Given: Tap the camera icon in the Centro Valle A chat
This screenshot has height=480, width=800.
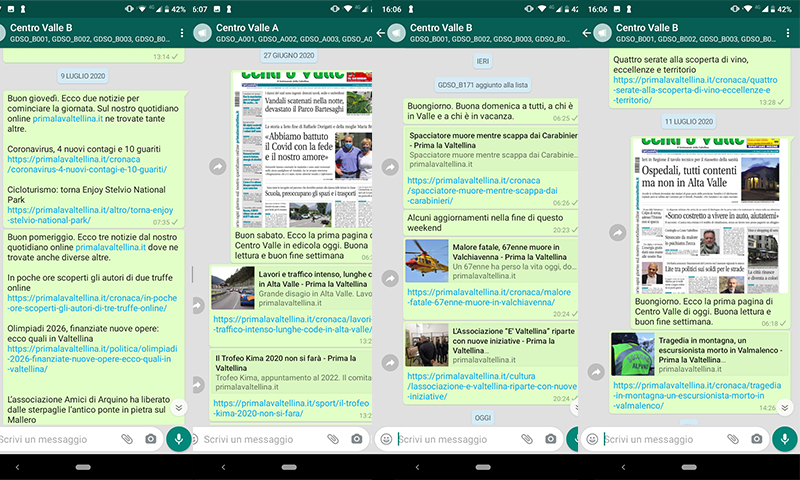Looking at the screenshot, I should tap(357, 439).
